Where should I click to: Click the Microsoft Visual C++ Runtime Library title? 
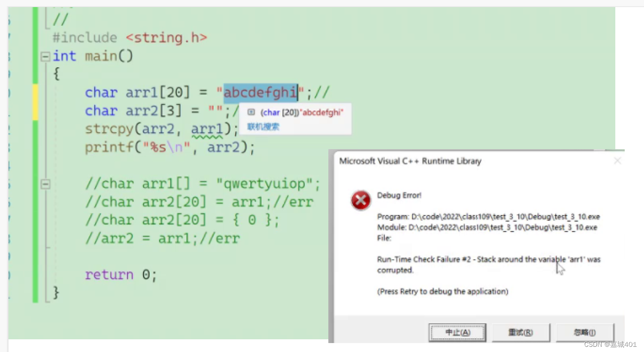410,161
